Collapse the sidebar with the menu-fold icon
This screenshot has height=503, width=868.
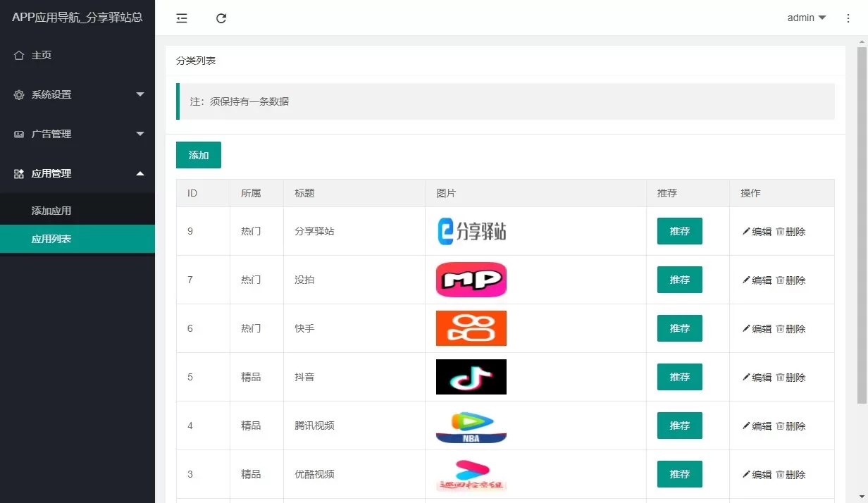(182, 18)
